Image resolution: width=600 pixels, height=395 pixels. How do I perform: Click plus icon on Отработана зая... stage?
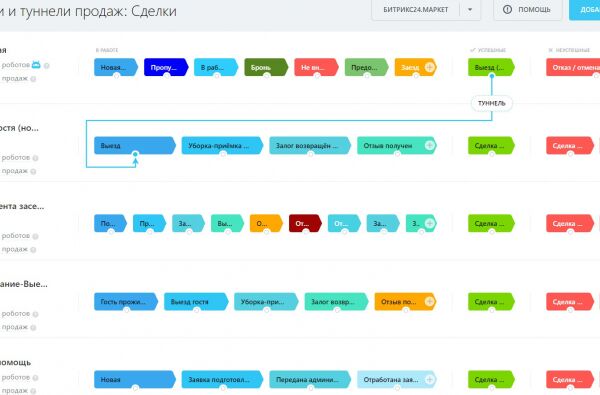(430, 380)
